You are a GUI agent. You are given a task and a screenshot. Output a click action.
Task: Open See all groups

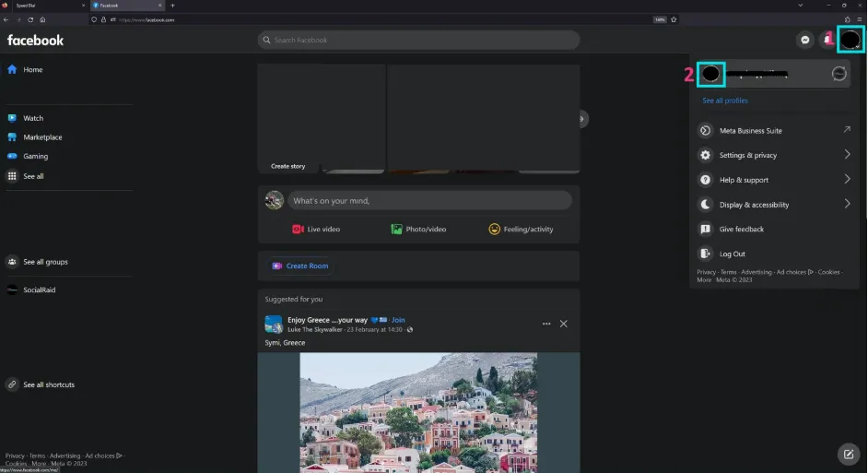pyautogui.click(x=45, y=262)
